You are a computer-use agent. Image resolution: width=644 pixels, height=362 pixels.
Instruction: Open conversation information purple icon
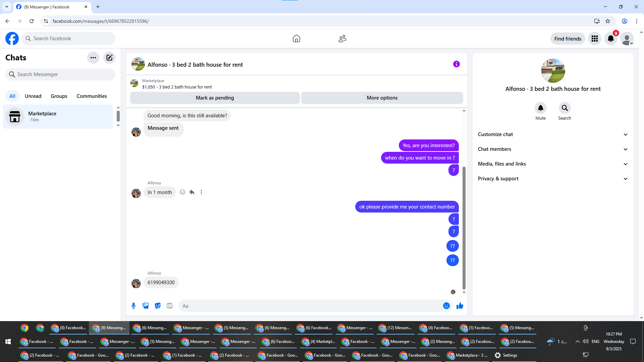click(x=457, y=64)
